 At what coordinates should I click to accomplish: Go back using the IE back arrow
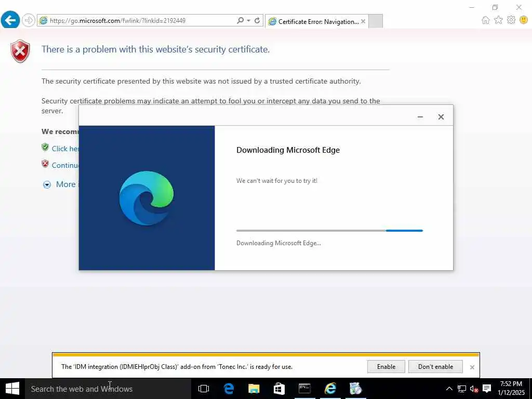pos(10,20)
